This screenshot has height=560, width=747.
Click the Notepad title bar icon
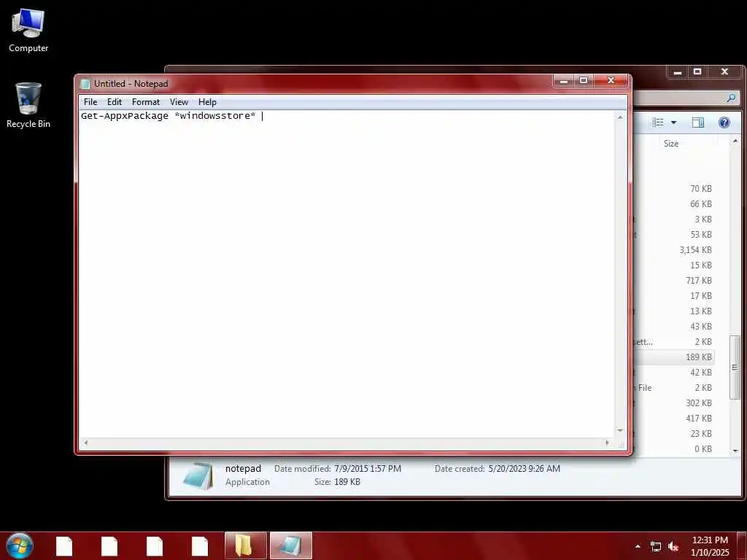pos(85,84)
